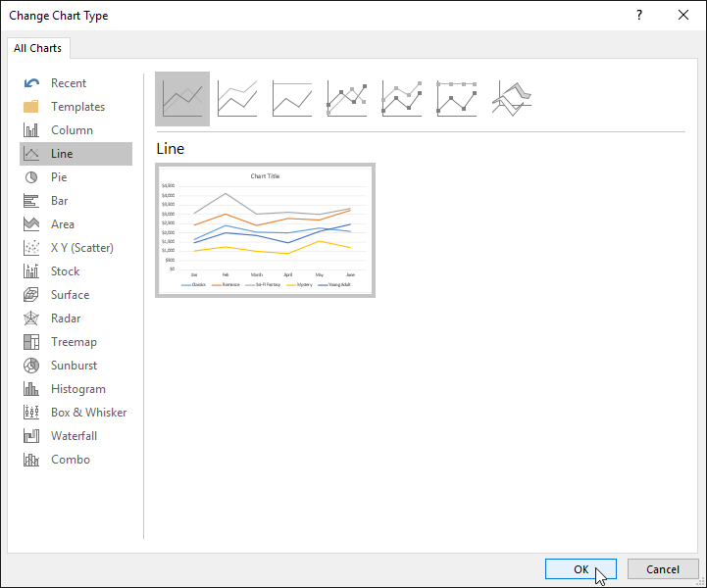The image size is (707, 588).
Task: Click the Line chart category icon
Action: (31, 154)
